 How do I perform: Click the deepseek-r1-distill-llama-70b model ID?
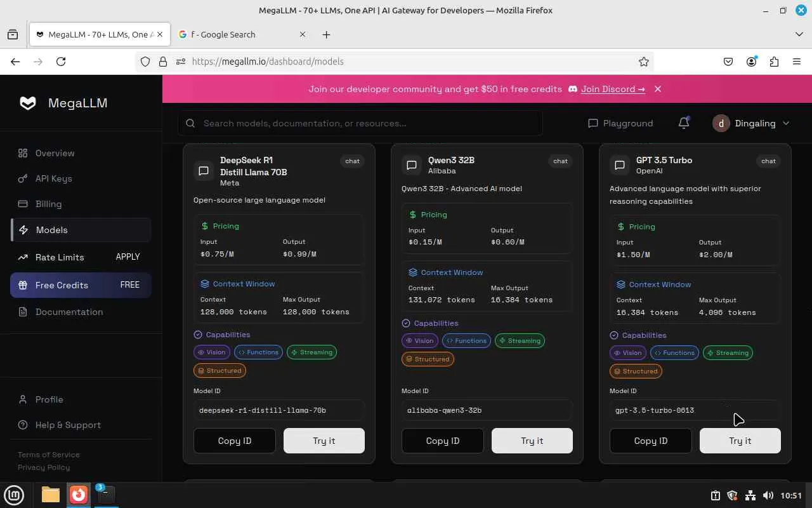(279, 410)
